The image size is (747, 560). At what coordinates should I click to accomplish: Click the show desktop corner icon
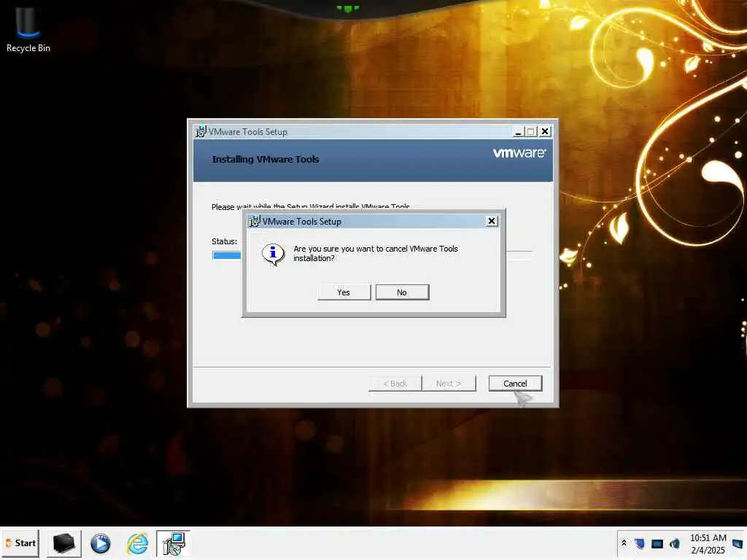[738, 543]
